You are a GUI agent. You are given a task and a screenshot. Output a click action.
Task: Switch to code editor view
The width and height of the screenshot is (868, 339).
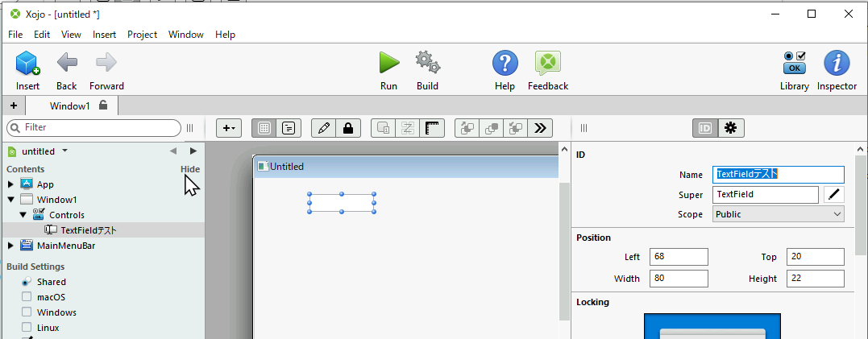(289, 128)
